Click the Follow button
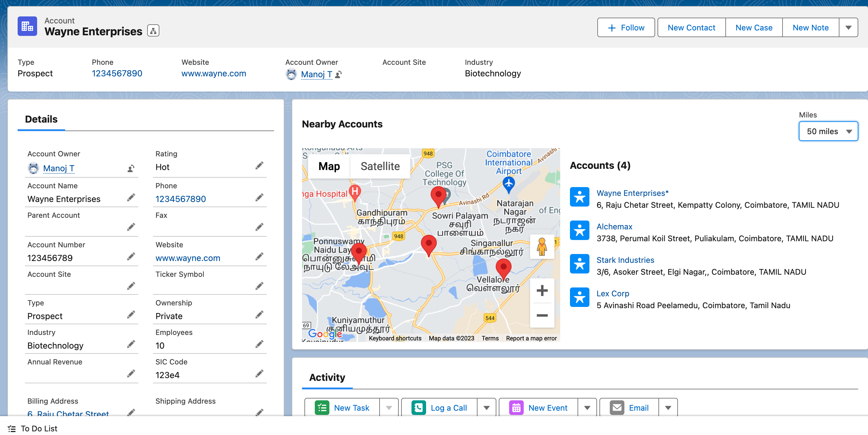Screen dimensions: 868x435 coord(626,28)
